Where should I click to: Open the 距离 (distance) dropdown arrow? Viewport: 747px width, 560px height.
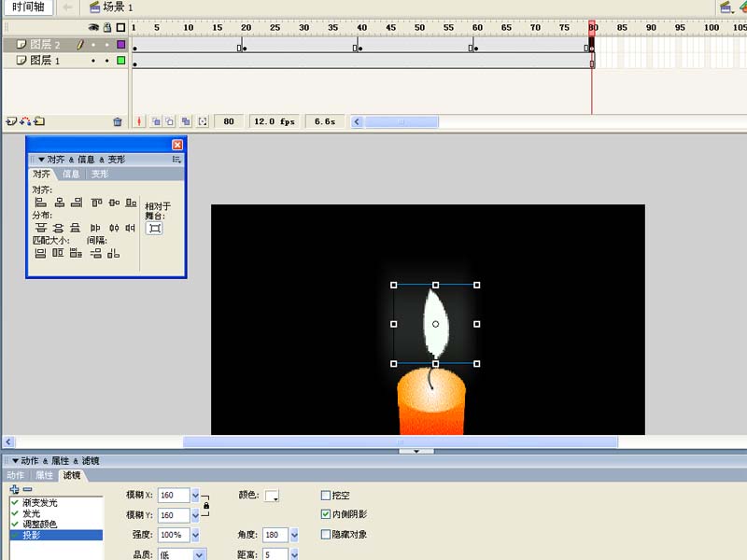(294, 554)
